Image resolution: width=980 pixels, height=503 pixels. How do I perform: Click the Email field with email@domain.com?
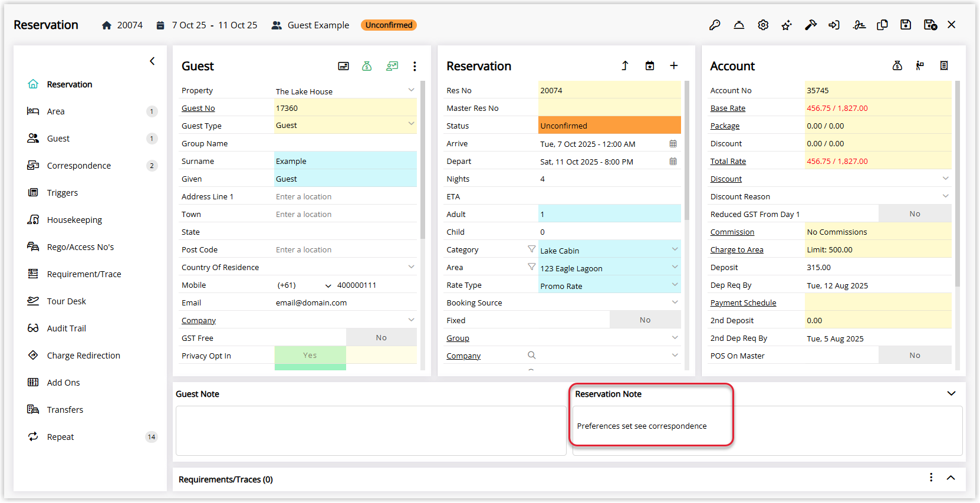346,303
